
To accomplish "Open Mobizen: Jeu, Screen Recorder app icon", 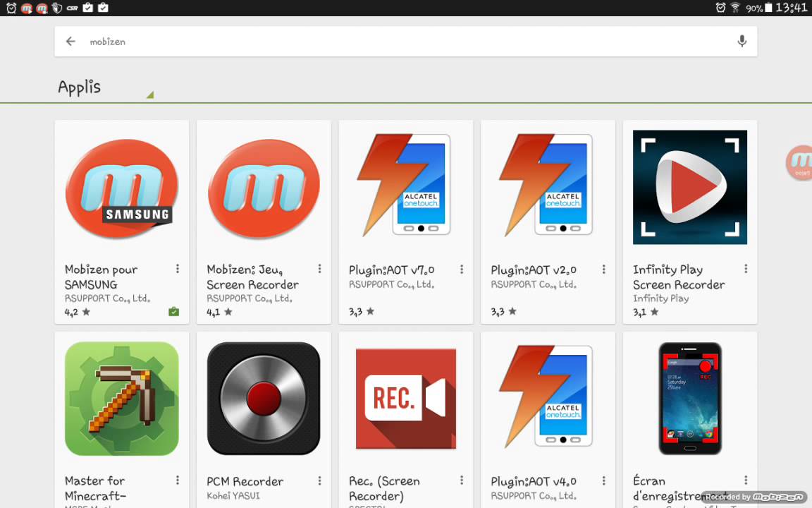I will pos(264,188).
